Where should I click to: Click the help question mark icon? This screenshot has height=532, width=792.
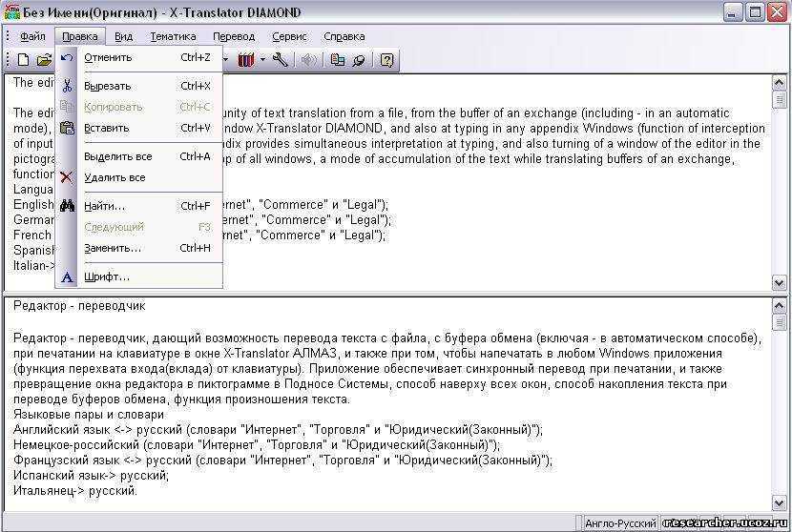[386, 59]
